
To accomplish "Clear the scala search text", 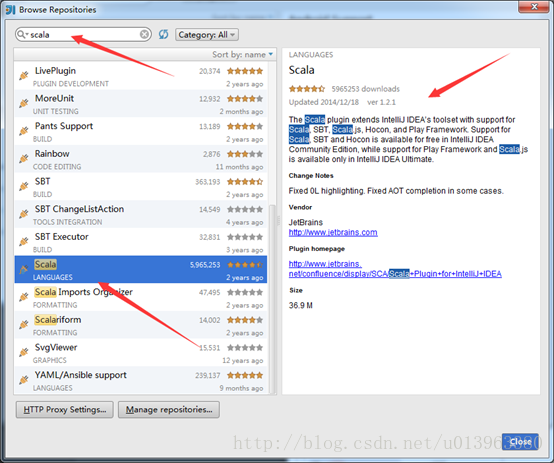I will tap(144, 34).
